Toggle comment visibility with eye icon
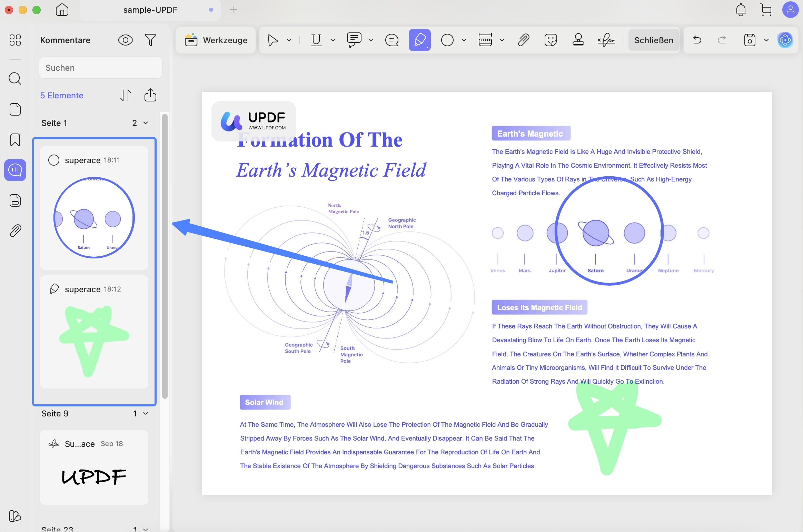The width and height of the screenshot is (803, 532). point(125,40)
